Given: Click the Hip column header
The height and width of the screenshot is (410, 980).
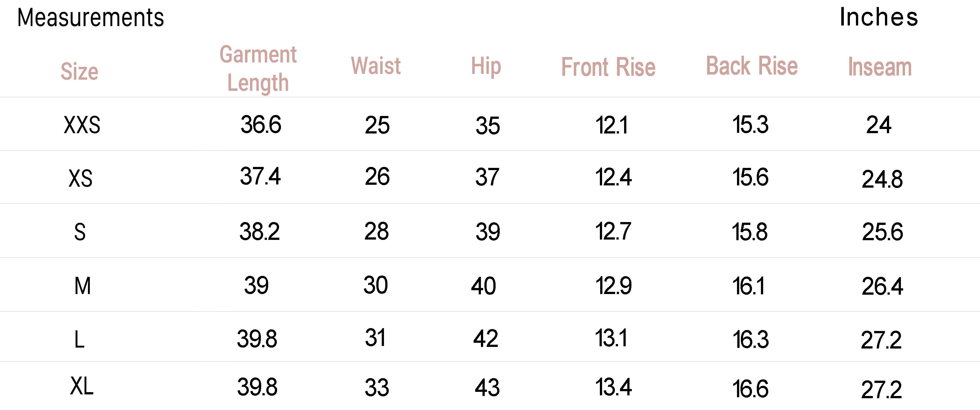Looking at the screenshot, I should (486, 67).
